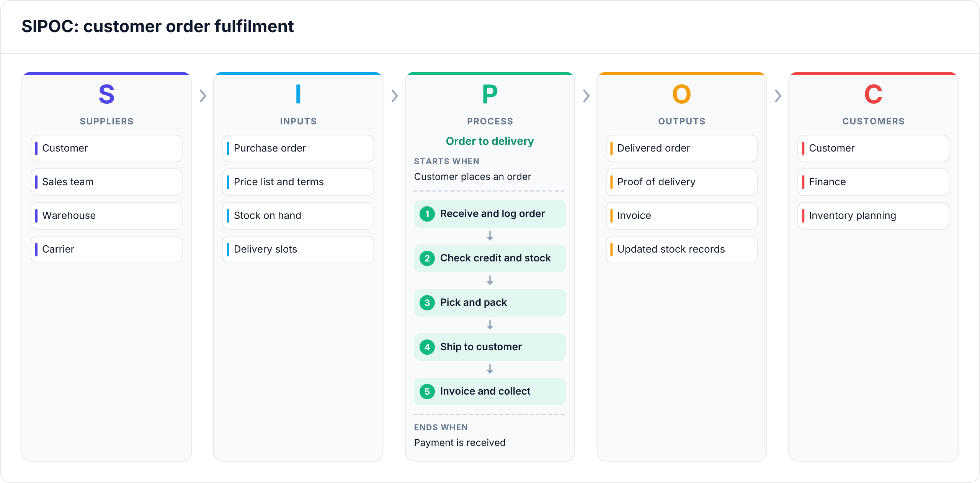The height and width of the screenshot is (483, 980).
Task: Select the Pick and pack step
Action: click(490, 303)
